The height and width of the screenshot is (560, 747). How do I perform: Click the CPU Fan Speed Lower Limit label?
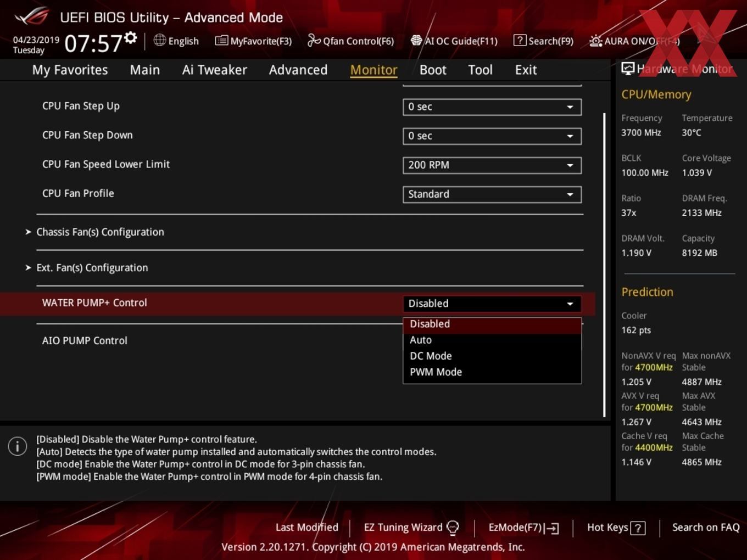tap(106, 164)
